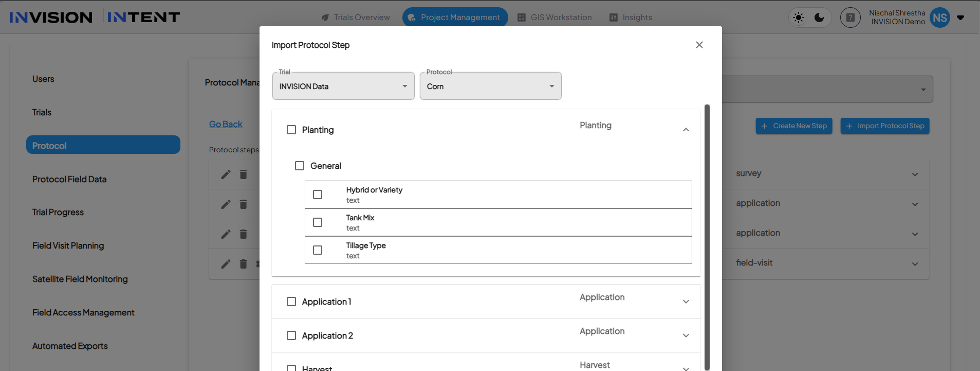Switch to dark mode moon icon
Screen dimensions: 980x371
819,18
